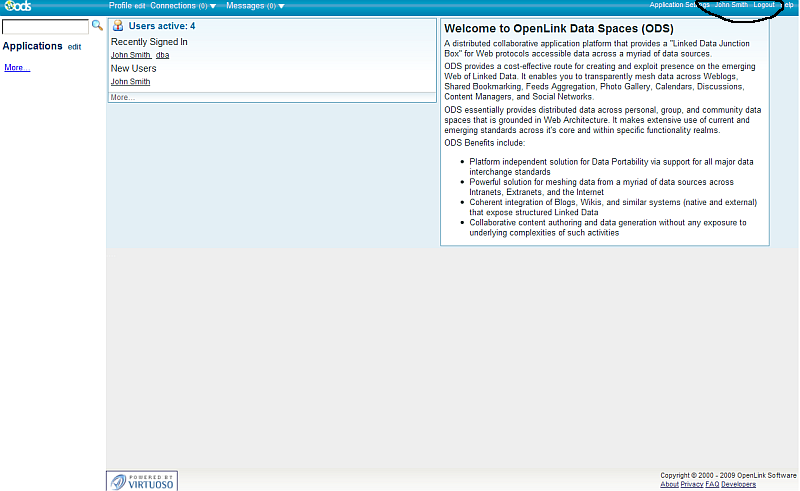The width and height of the screenshot is (800, 491).
Task: Open John Smith under New Users
Action: tap(130, 82)
